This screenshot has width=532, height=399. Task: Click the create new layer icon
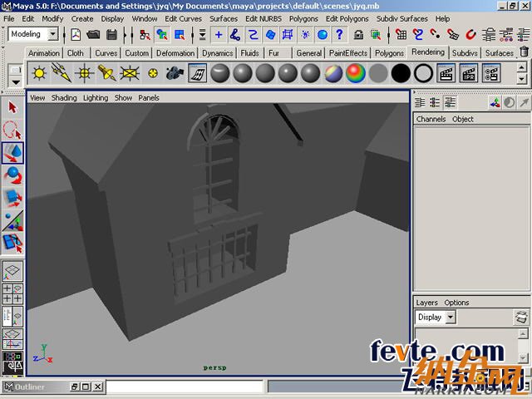point(521,318)
